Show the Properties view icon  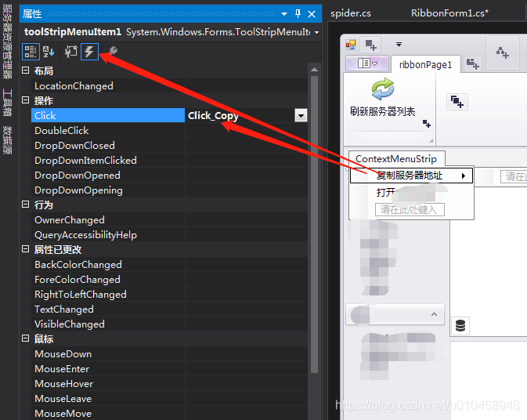coord(70,52)
